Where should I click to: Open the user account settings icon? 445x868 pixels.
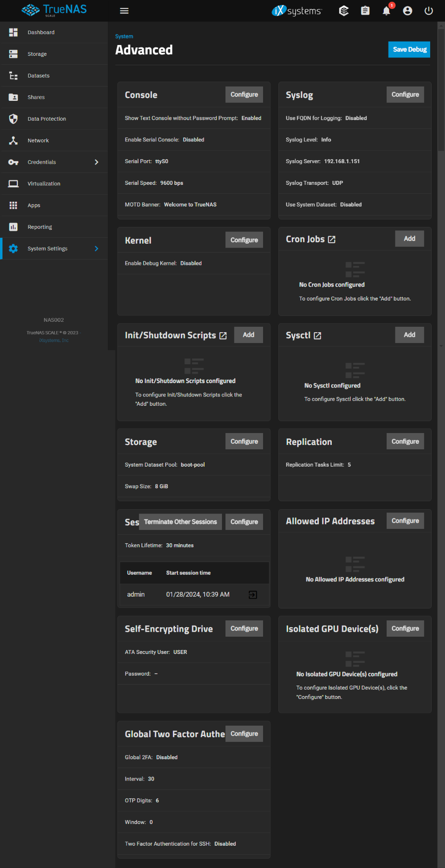click(x=407, y=11)
